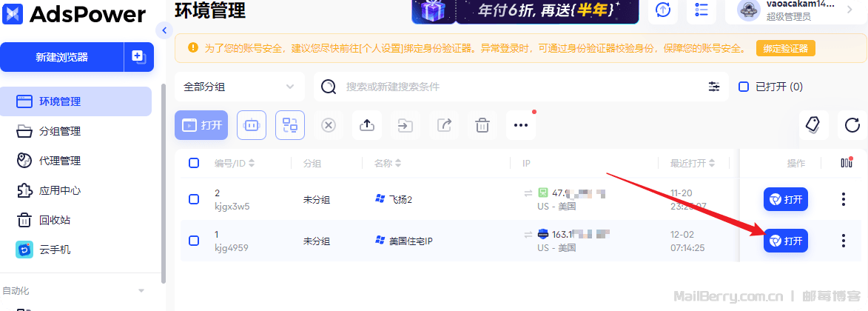The image size is (868, 311).
Task: Open more options for 美国住宅IP row
Action: (x=843, y=241)
